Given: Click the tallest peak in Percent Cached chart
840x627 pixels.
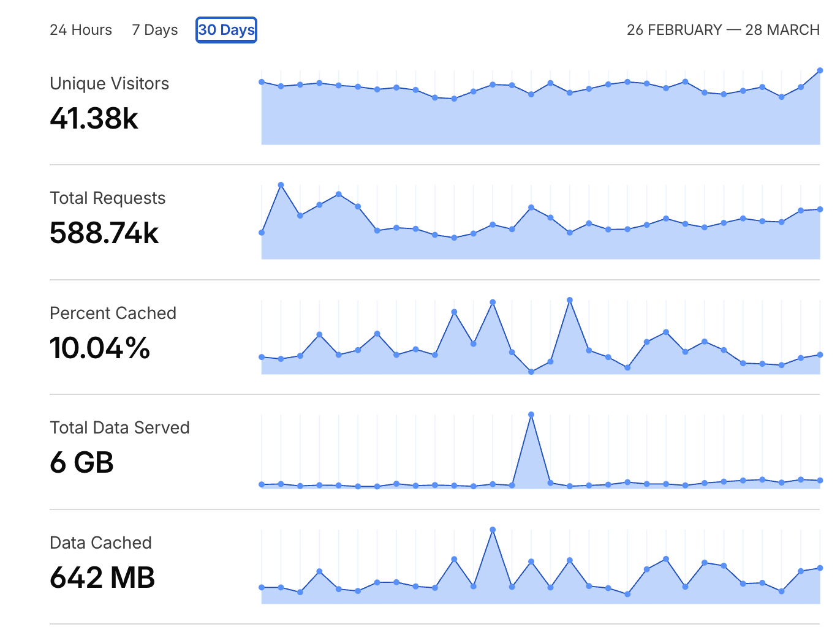Looking at the screenshot, I should pyautogui.click(x=570, y=300).
